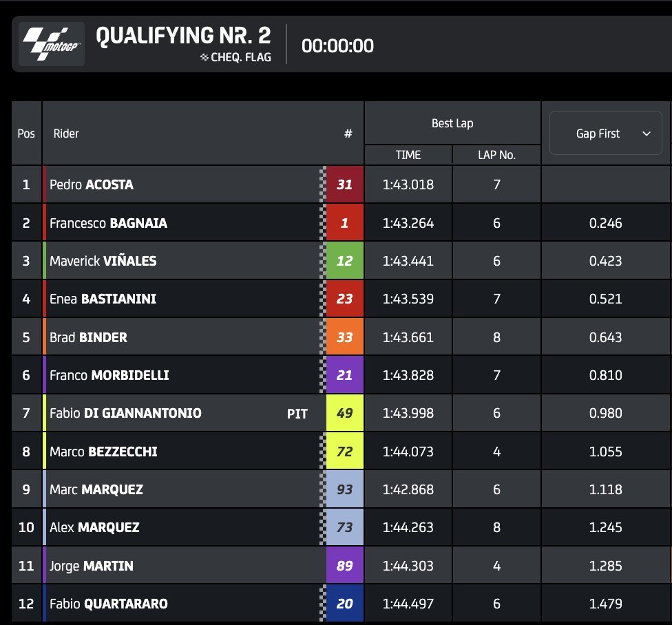Screen dimensions: 672x625
Task: Click Bagnaia's red number 1 badge
Action: (344, 223)
